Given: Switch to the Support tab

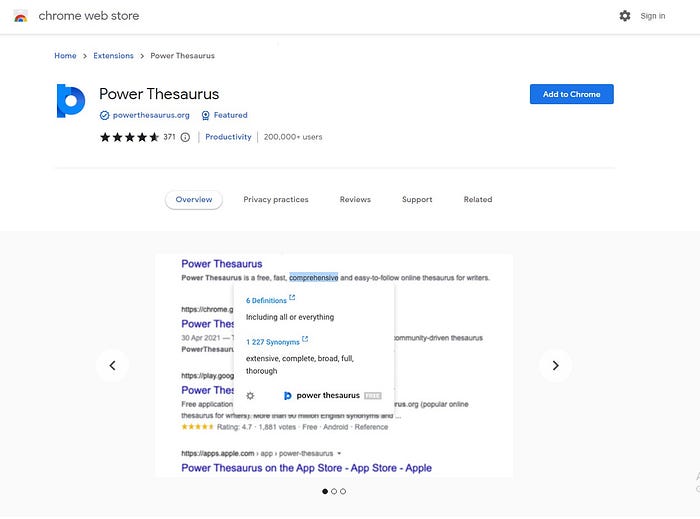Looking at the screenshot, I should (x=417, y=199).
